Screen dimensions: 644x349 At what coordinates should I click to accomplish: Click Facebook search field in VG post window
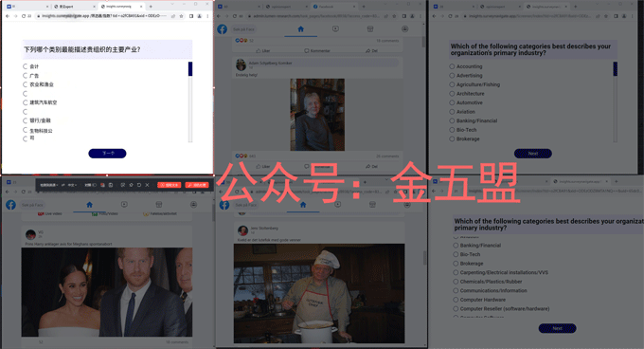(33, 205)
